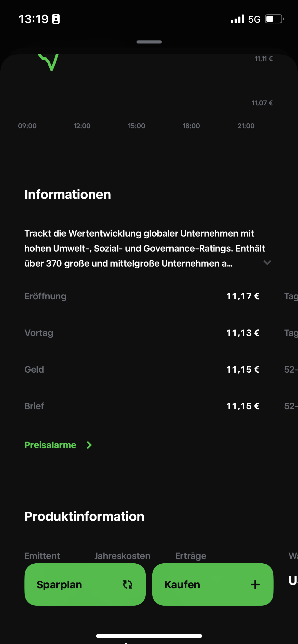Open the Sparplan savings plan button

85,584
